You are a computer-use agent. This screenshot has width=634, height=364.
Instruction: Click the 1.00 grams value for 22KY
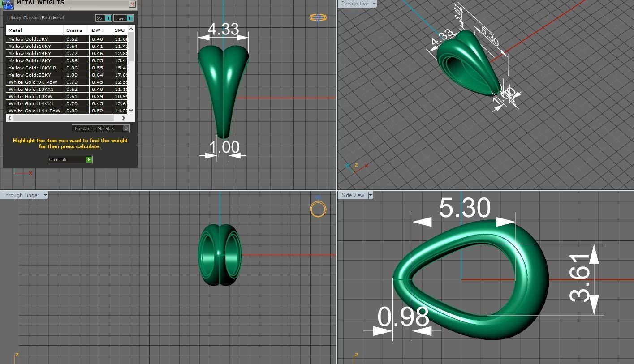click(x=72, y=75)
